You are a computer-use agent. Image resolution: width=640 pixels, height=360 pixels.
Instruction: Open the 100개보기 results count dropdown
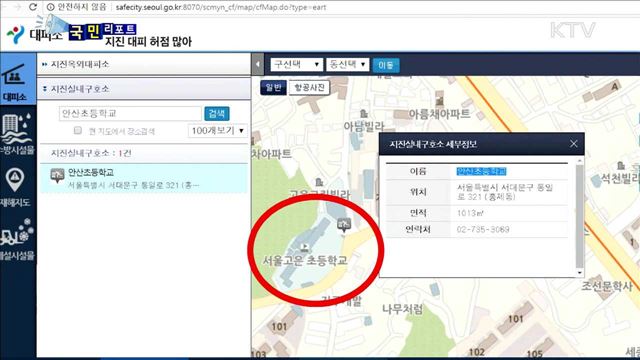(218, 131)
